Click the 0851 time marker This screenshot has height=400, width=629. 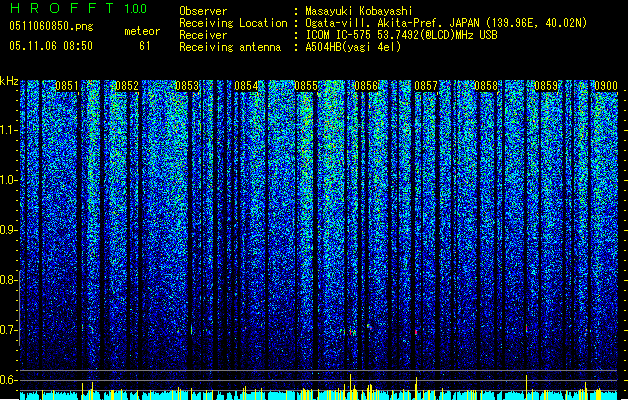(x=67, y=86)
